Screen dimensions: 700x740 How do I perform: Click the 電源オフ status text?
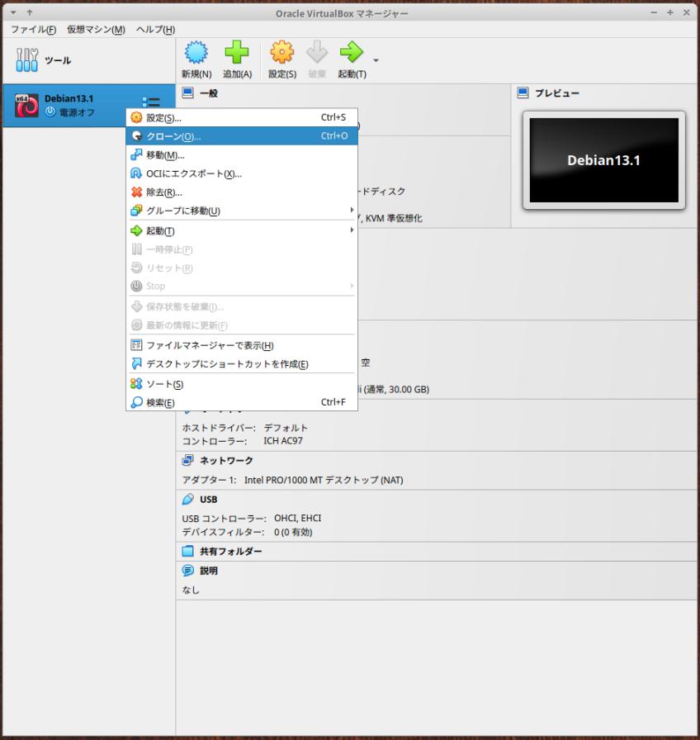click(77, 112)
